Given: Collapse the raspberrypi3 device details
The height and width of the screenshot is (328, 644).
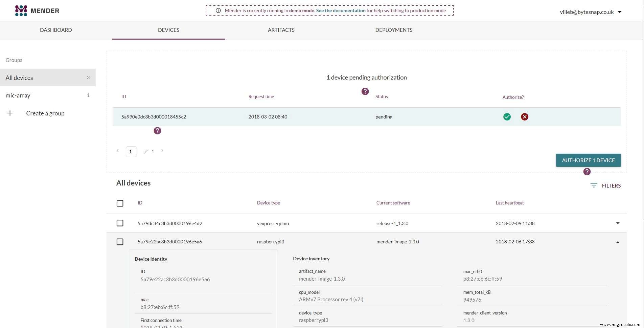Looking at the screenshot, I should [x=618, y=242].
